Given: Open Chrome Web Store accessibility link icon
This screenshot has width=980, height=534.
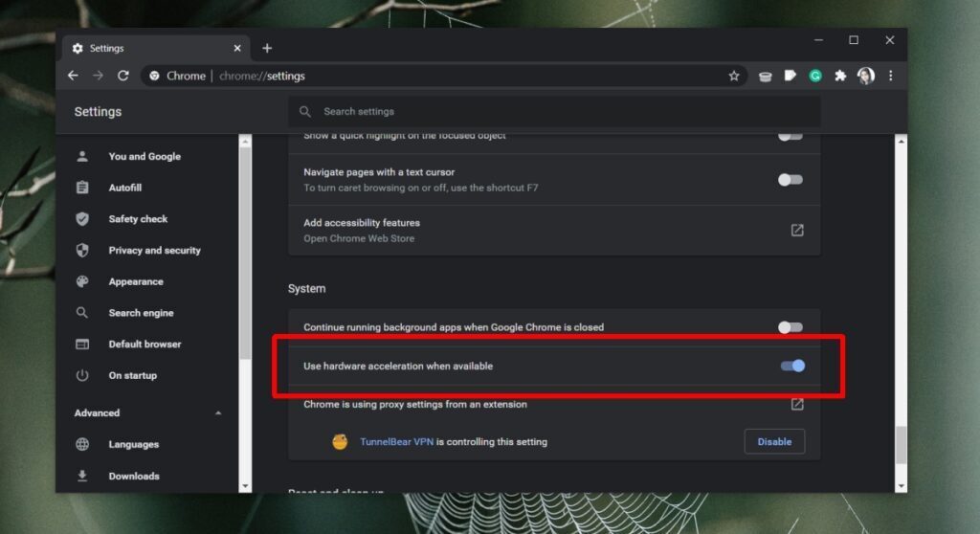Looking at the screenshot, I should (x=797, y=230).
